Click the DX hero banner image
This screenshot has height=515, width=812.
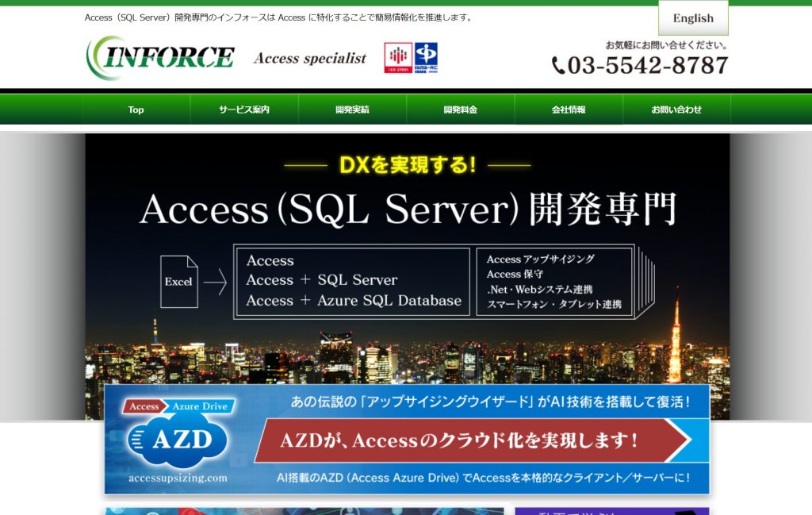(406, 238)
